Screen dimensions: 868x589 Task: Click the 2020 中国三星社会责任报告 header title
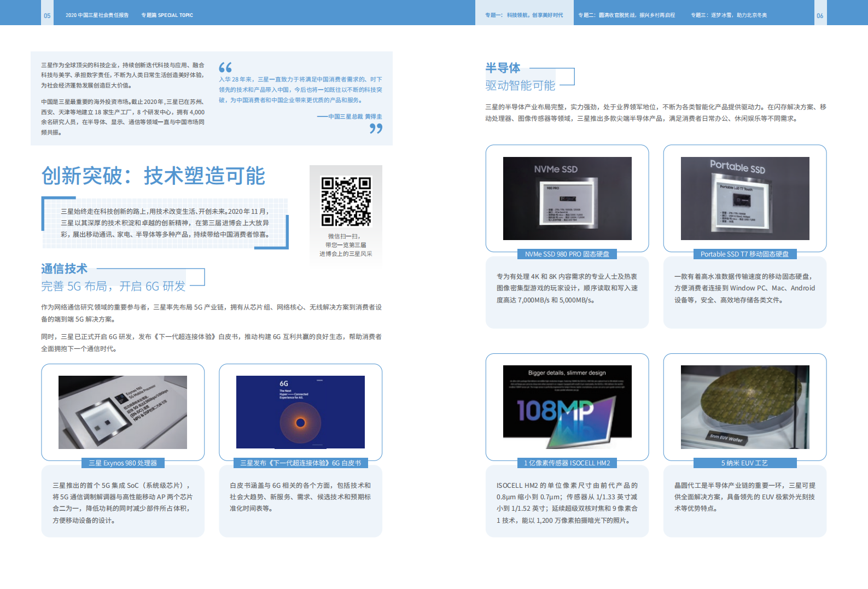[x=97, y=15]
